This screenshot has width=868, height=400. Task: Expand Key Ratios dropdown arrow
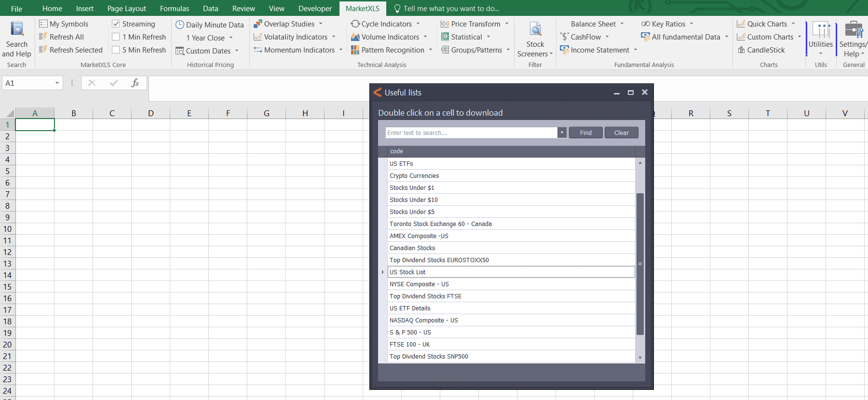click(692, 24)
